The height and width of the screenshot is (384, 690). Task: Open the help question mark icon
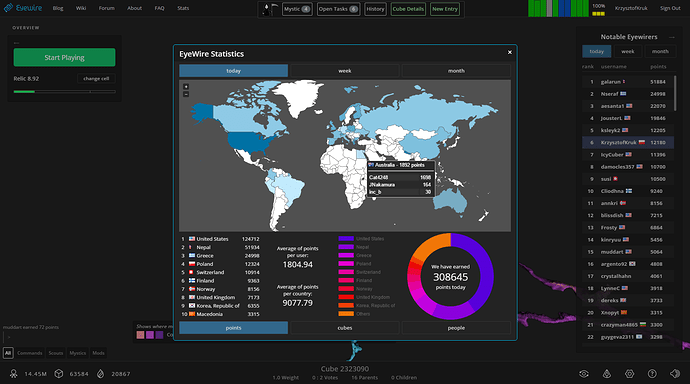pyautogui.click(x=652, y=373)
